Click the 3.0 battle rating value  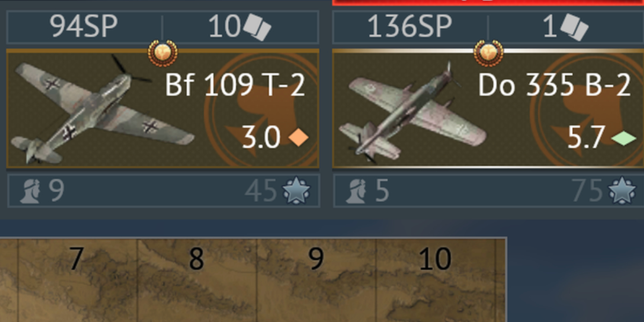click(261, 138)
